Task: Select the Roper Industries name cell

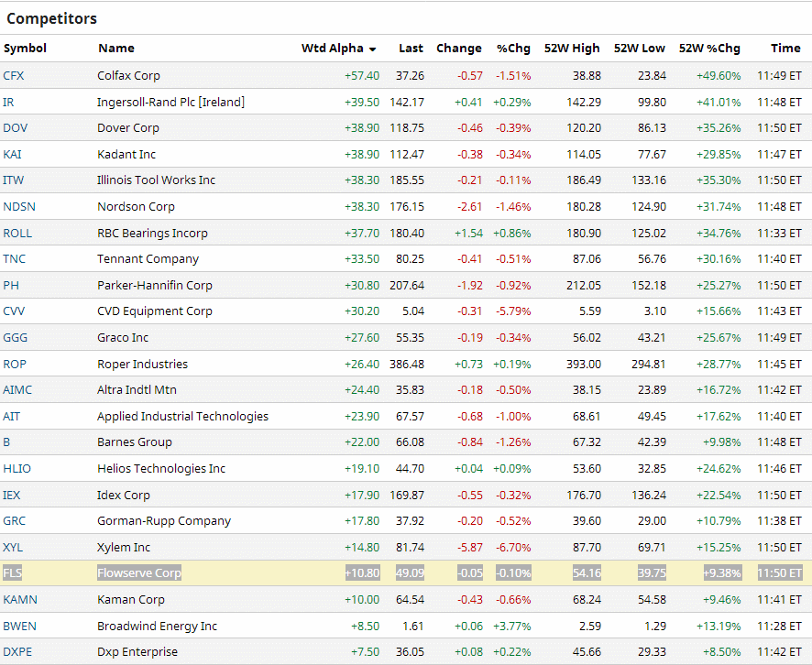Action: (142, 364)
